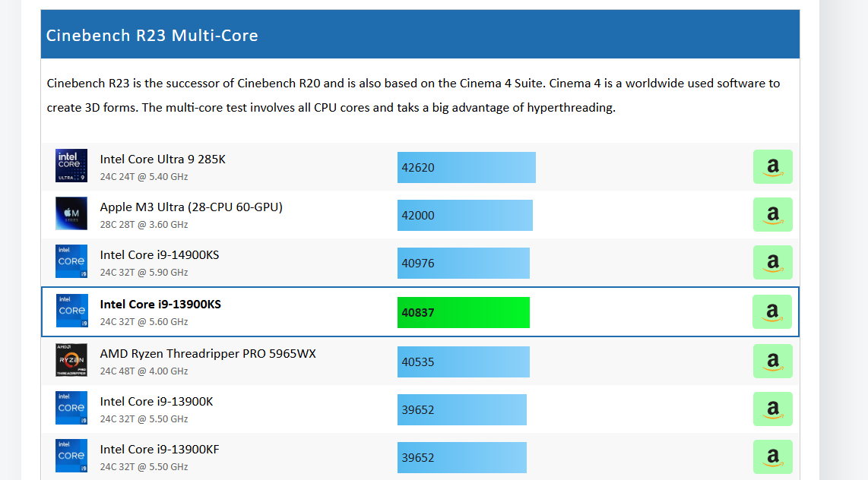Click the spec text 28C 28T @ 3.60 GHz
868x480 pixels.
click(x=144, y=225)
